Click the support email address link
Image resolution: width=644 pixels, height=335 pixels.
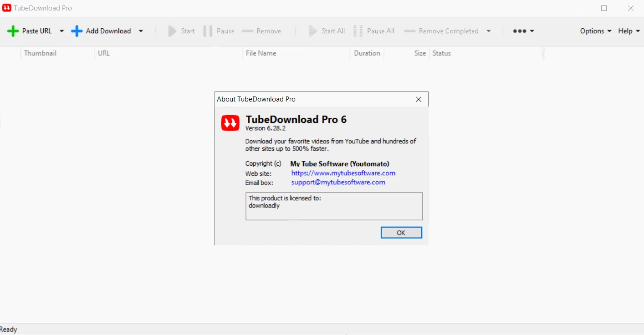[x=338, y=182]
